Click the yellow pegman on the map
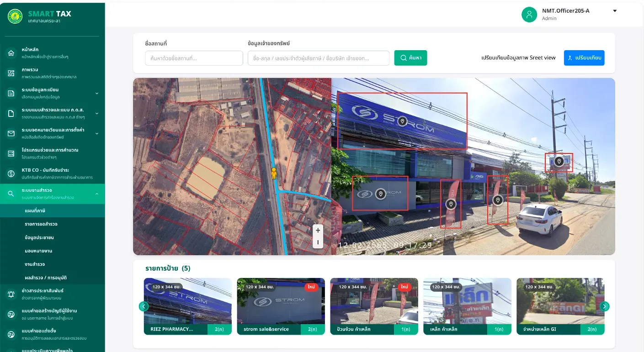 tap(274, 173)
